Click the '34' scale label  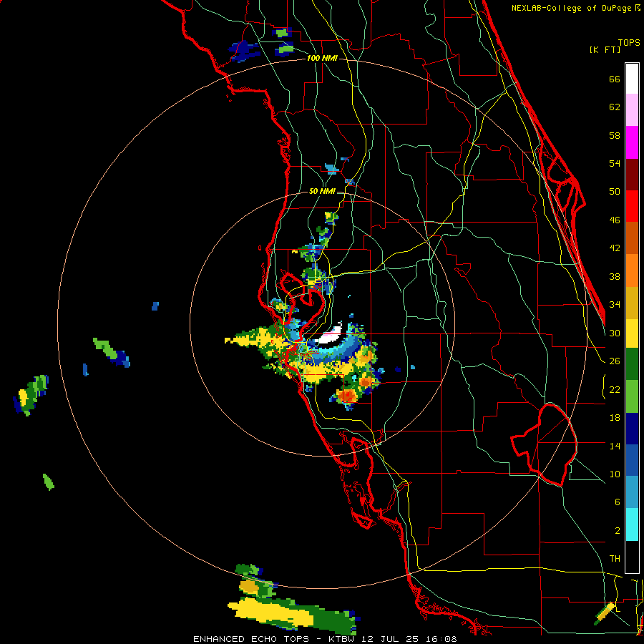click(615, 305)
